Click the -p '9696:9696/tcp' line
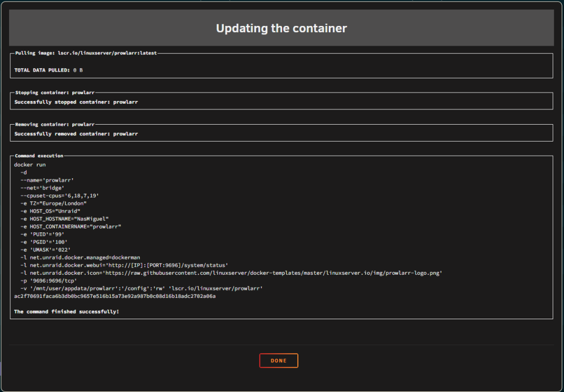Screen dimensions: 564x392 [x=49, y=280]
